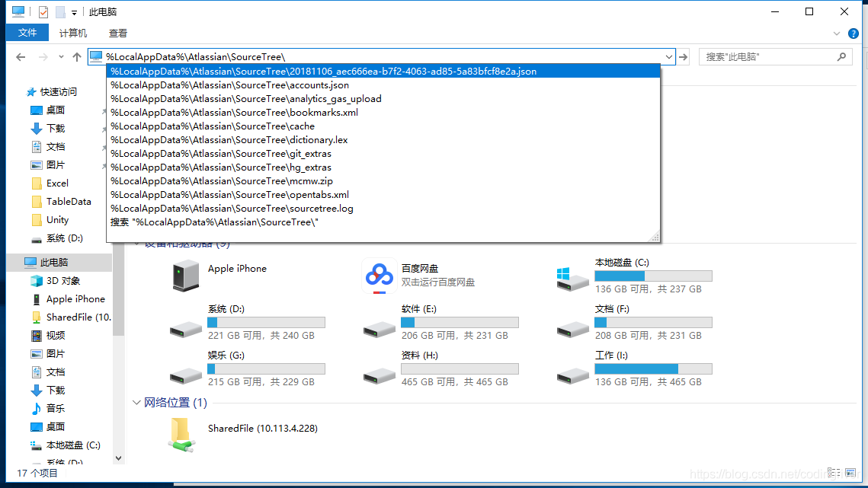Click the search magnifier icon
This screenshot has width=868, height=488.
point(841,56)
